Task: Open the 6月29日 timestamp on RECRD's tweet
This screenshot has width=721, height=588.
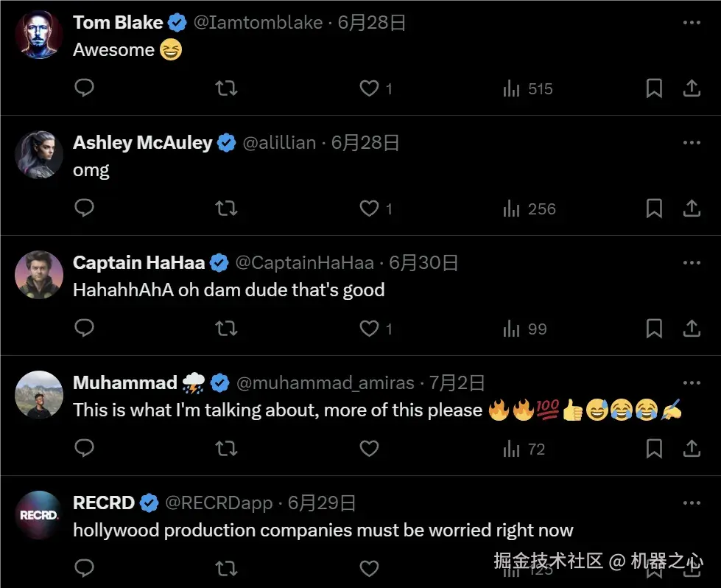Action: tap(322, 503)
